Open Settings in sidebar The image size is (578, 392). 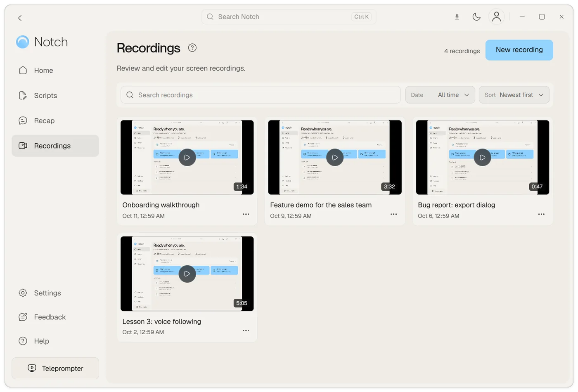(x=55, y=293)
